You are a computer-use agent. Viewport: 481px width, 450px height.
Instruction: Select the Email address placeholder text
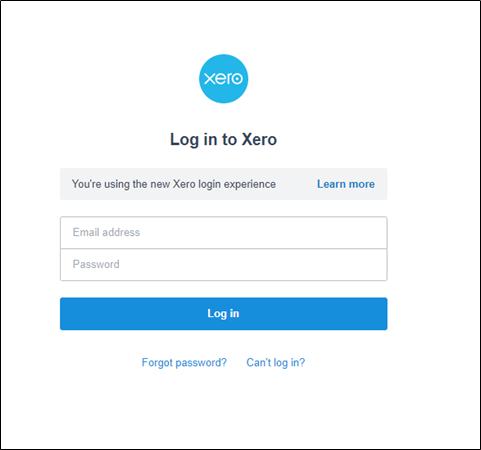[106, 232]
